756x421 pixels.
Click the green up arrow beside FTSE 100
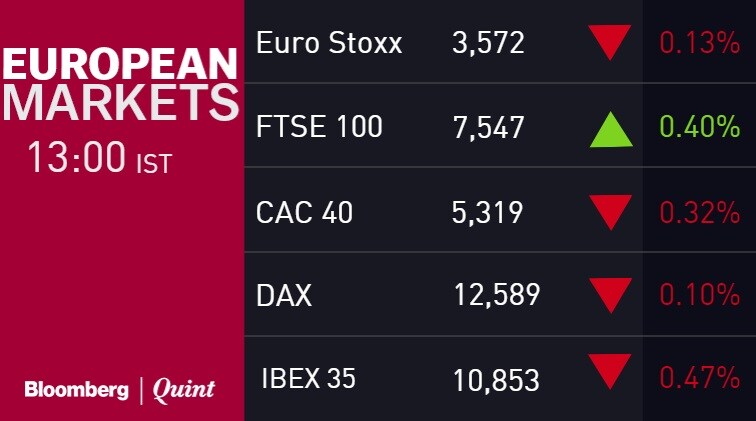click(x=610, y=128)
